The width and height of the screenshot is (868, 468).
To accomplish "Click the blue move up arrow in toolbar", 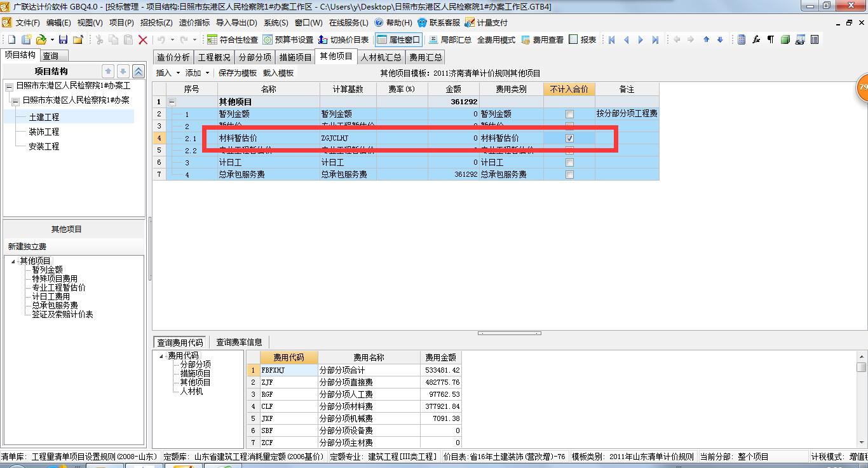I will 706,39.
